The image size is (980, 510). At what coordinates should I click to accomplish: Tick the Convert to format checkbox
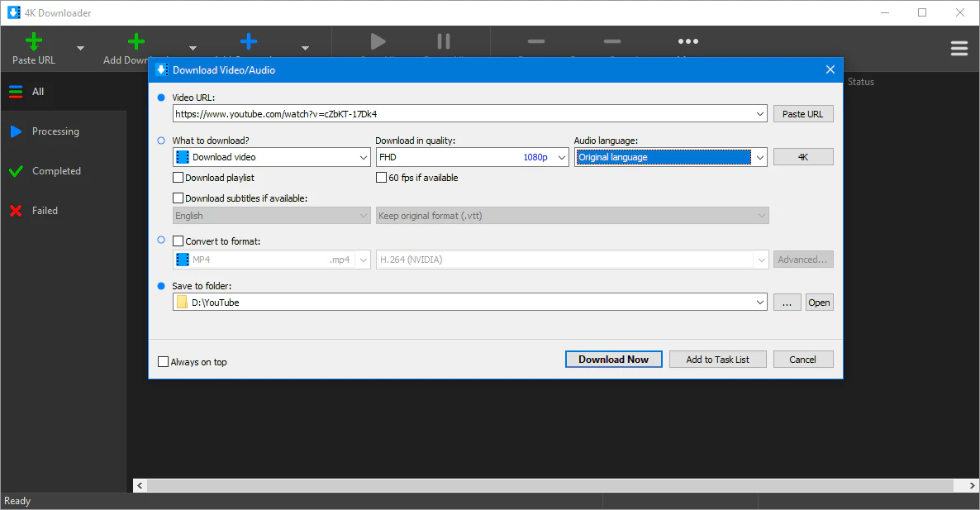click(178, 241)
